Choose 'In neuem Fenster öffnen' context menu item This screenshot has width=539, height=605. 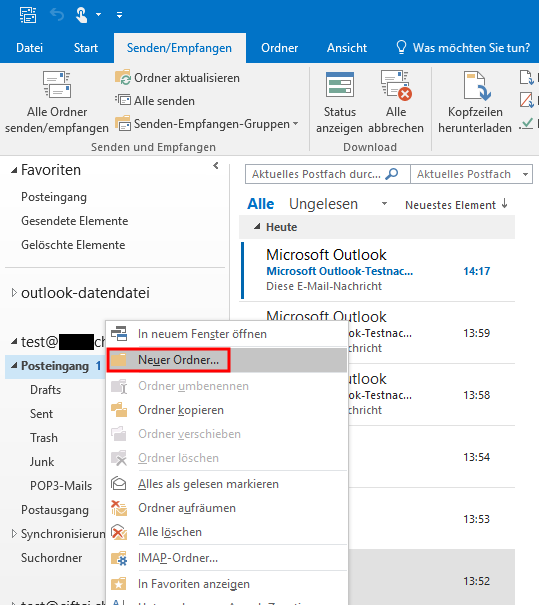tap(226, 334)
